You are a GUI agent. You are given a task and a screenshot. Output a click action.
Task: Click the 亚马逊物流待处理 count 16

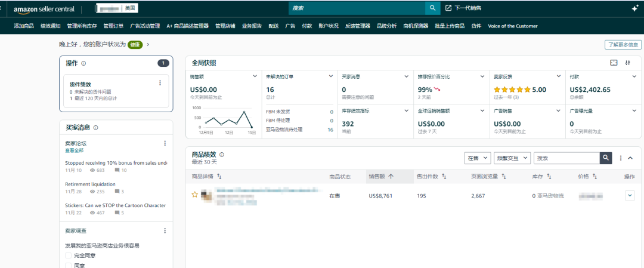coord(330,130)
